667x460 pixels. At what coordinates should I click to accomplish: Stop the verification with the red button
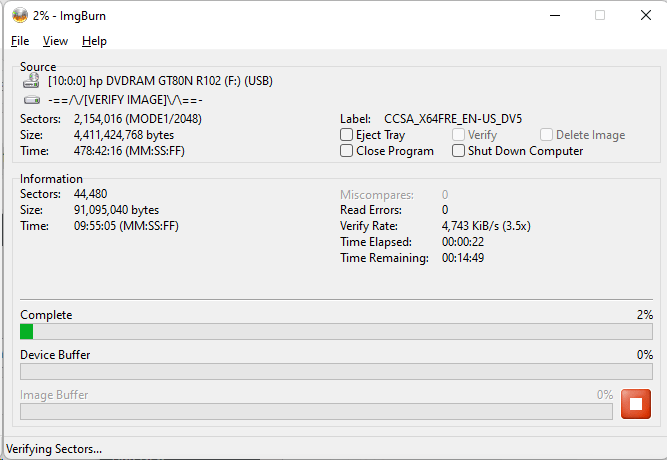[635, 404]
